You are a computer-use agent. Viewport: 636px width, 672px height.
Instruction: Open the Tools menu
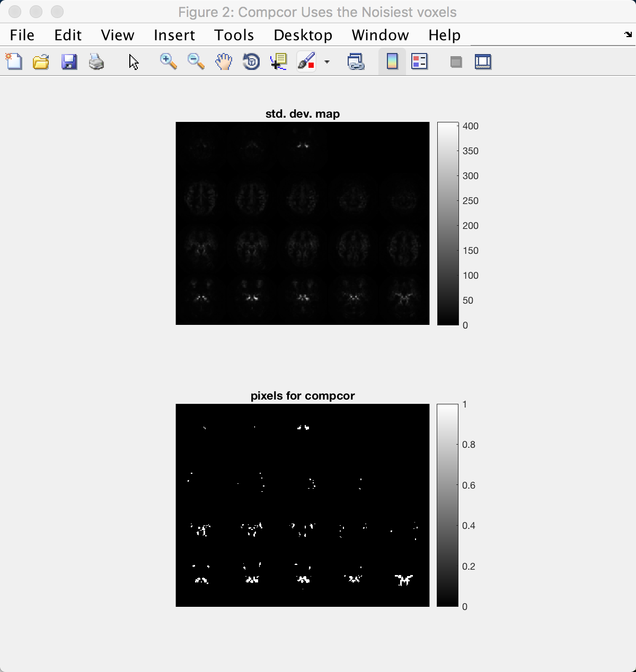[234, 35]
